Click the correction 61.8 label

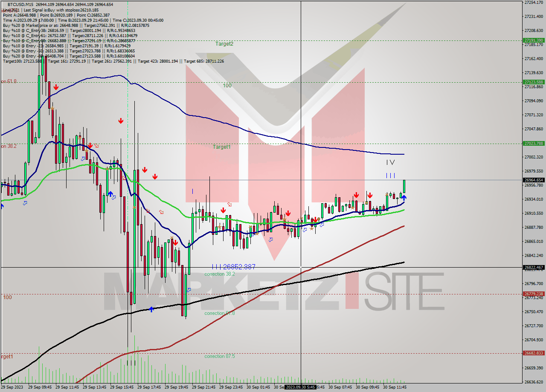(220, 313)
